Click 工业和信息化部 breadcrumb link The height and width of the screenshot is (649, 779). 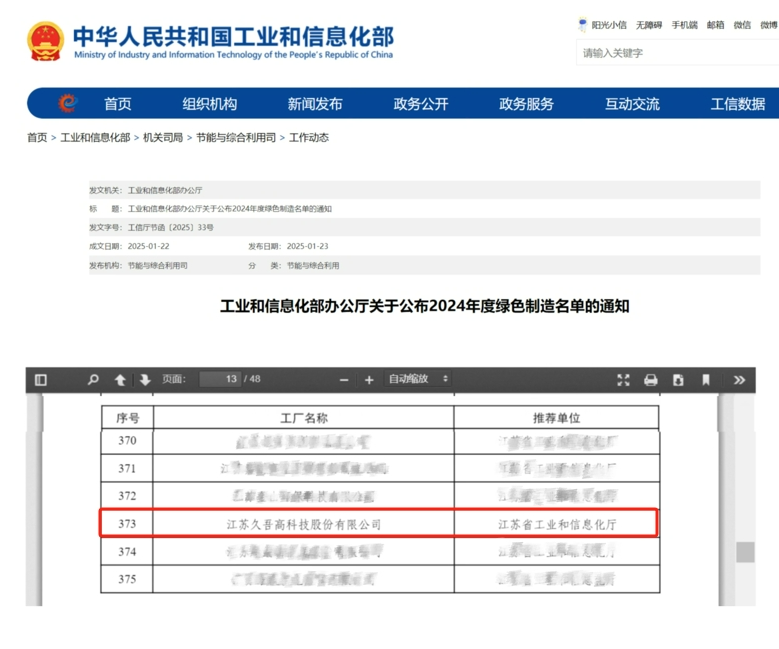pyautogui.click(x=95, y=138)
